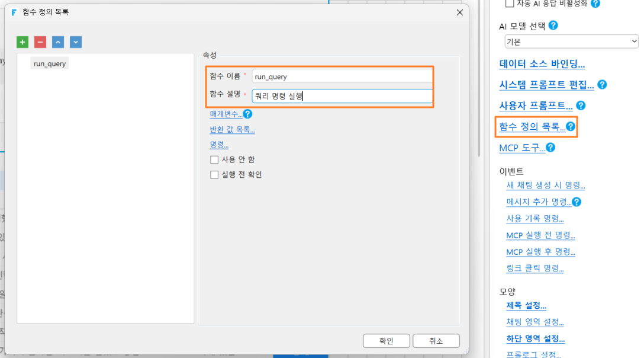Open help next to 매개변수 link

(247, 114)
